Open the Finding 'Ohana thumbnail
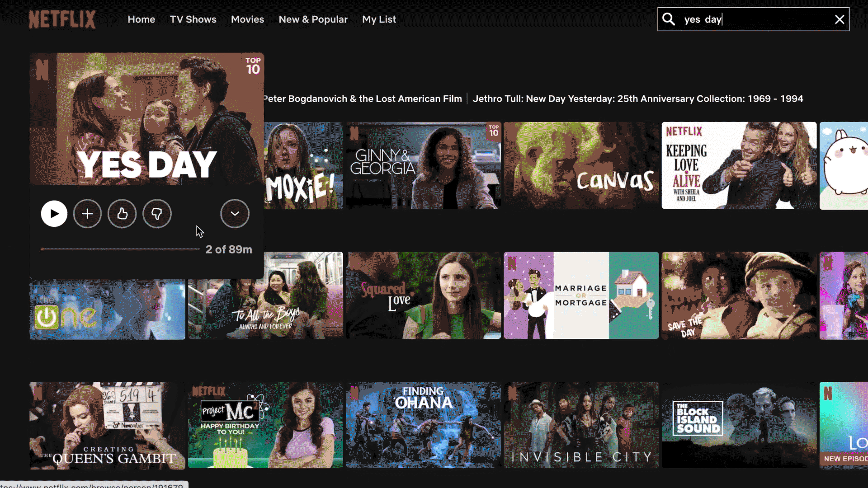The width and height of the screenshot is (868, 488). (x=424, y=426)
